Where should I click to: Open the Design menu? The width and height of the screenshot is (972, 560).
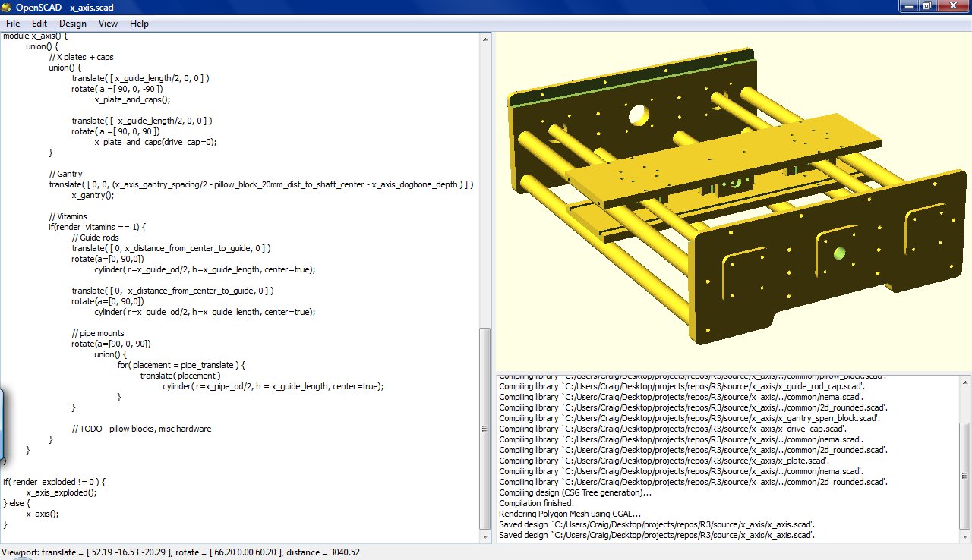click(72, 24)
